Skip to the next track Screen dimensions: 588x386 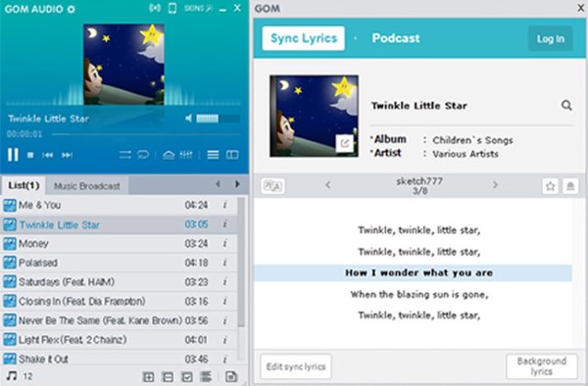click(x=67, y=155)
